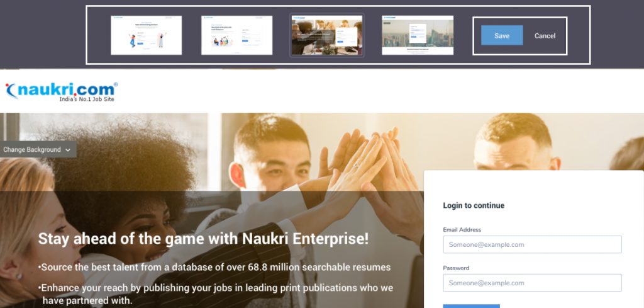Viewport: 644px width, 308px height.
Task: Select the first template with two illustrated people
Action: pyautogui.click(x=146, y=35)
